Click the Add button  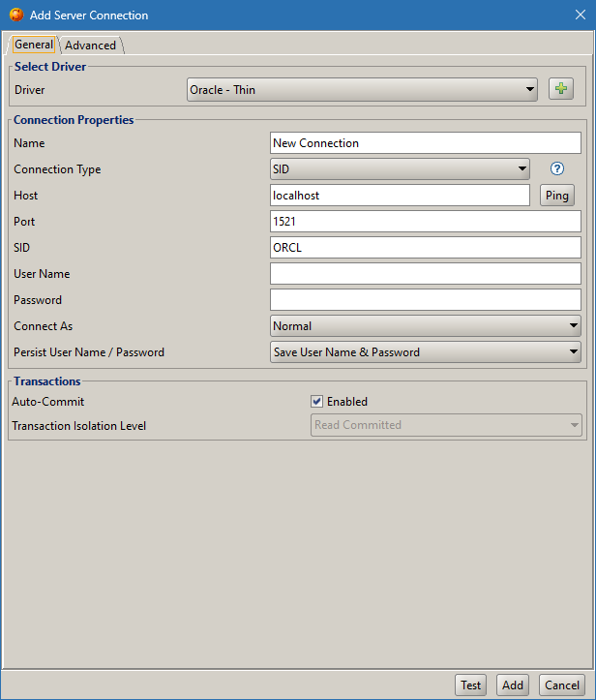(x=513, y=685)
